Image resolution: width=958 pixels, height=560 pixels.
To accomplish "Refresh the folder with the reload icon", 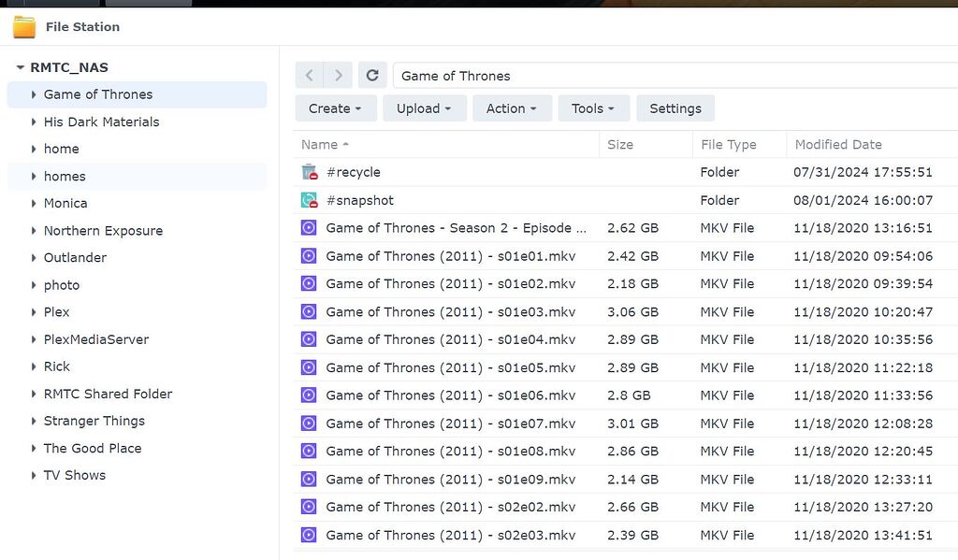I will coord(372,76).
